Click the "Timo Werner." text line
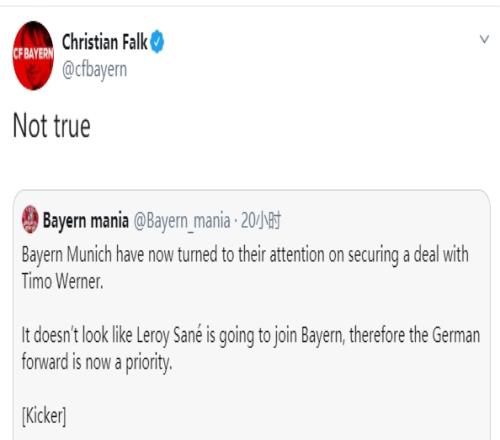 [62, 281]
